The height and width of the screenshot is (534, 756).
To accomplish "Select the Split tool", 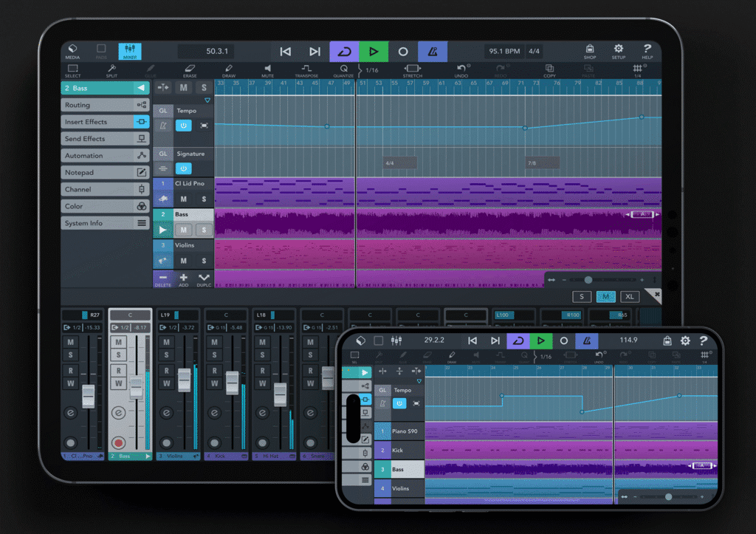I will click(111, 70).
